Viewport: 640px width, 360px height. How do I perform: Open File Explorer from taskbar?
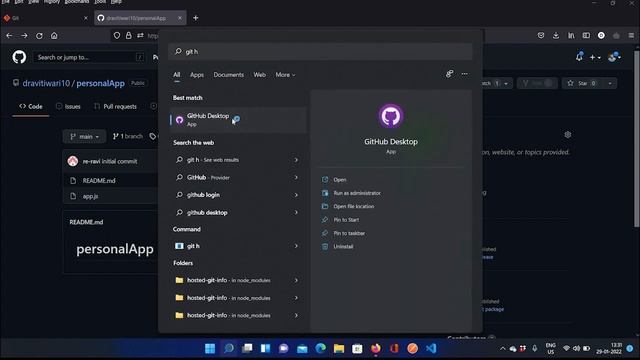[x=339, y=349]
